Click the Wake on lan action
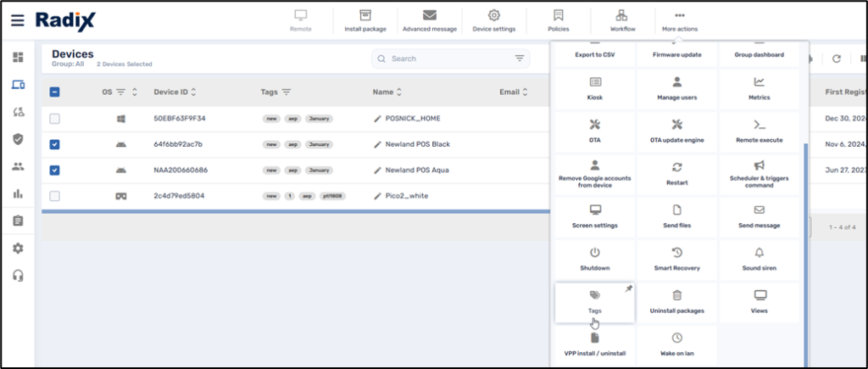The height and width of the screenshot is (369, 868). tap(676, 344)
